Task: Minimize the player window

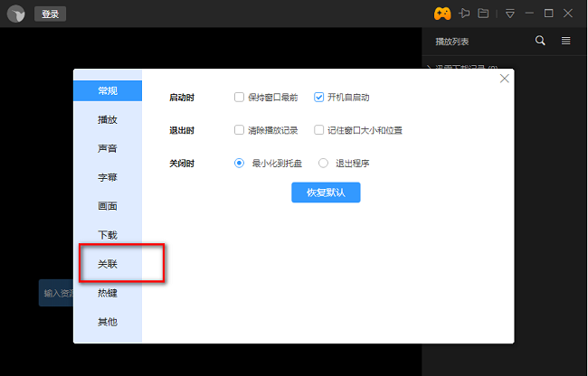Action: coord(529,14)
